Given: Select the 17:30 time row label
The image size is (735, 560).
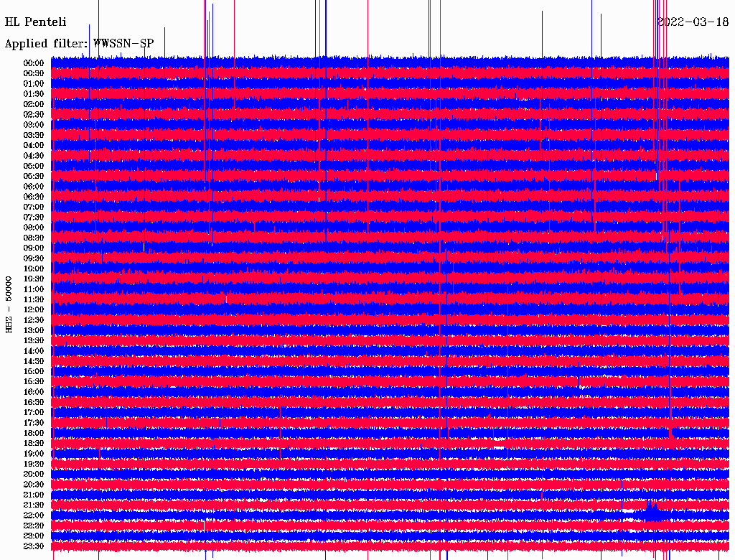Looking at the screenshot, I should click(x=34, y=423).
